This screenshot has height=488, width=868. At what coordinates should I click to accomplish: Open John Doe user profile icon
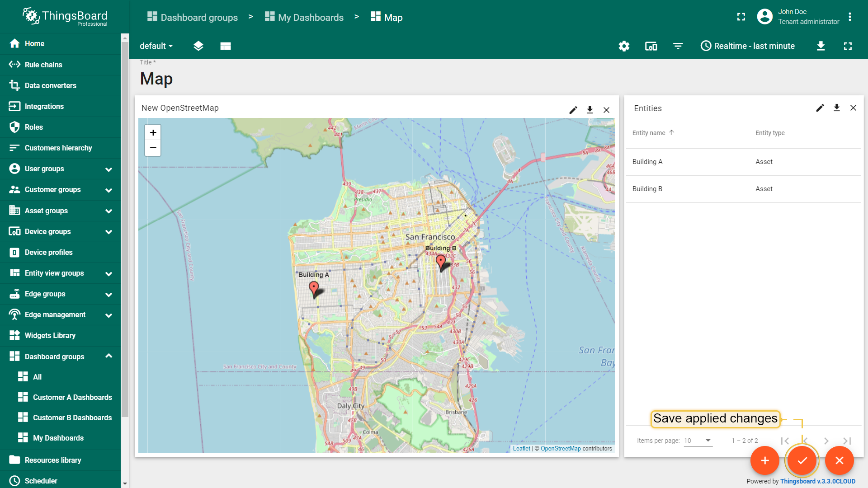point(764,17)
